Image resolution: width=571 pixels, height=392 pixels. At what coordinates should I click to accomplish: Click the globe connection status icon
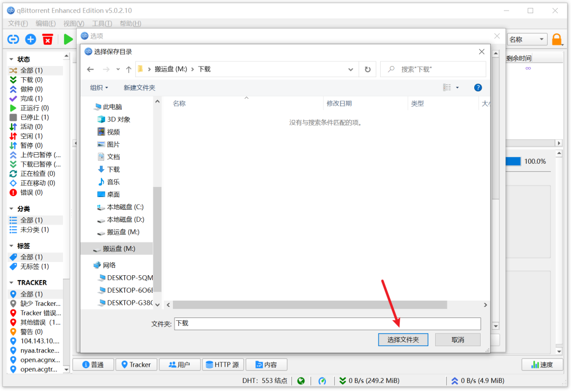pyautogui.click(x=301, y=381)
